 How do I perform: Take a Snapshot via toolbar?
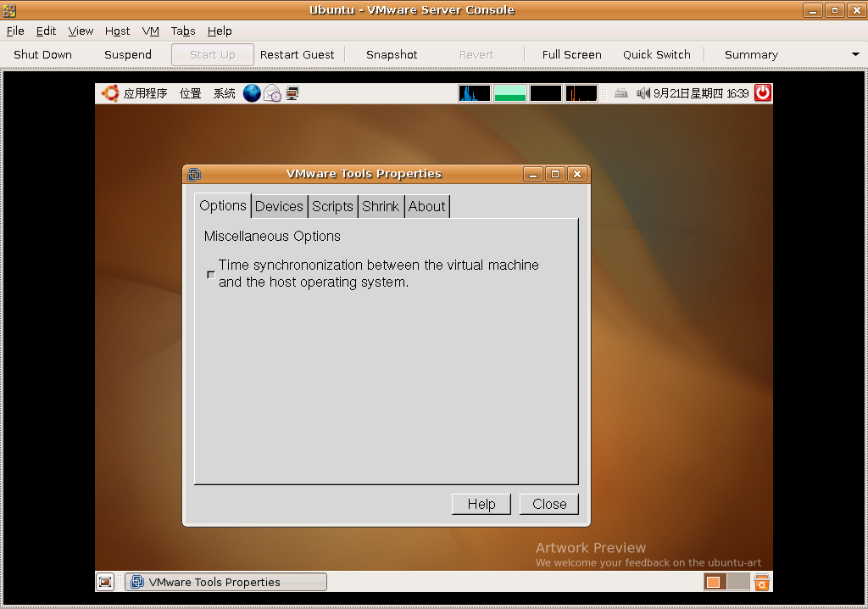[x=392, y=54]
